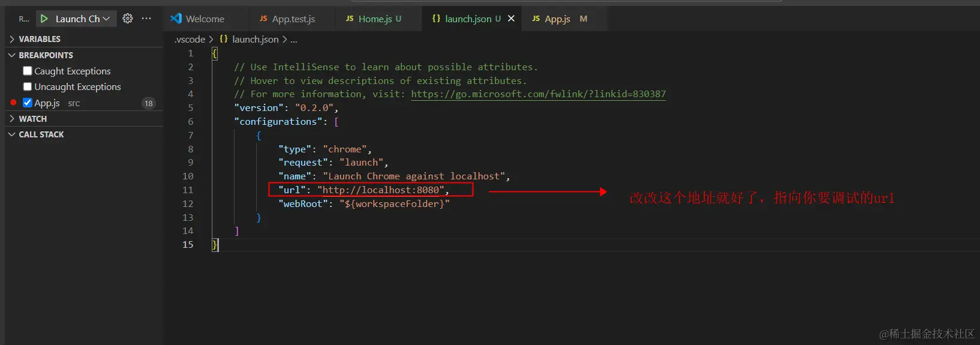Click line number 15 in the gutter

[x=188, y=244]
